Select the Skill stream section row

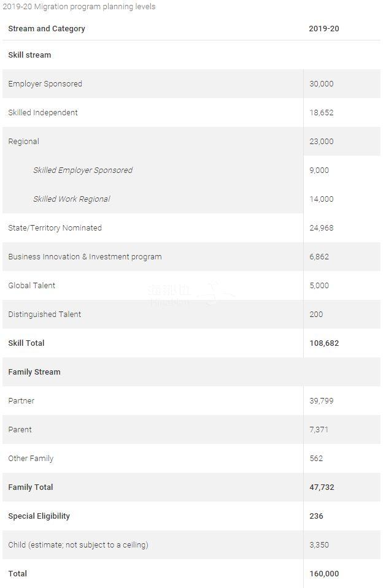click(29, 55)
